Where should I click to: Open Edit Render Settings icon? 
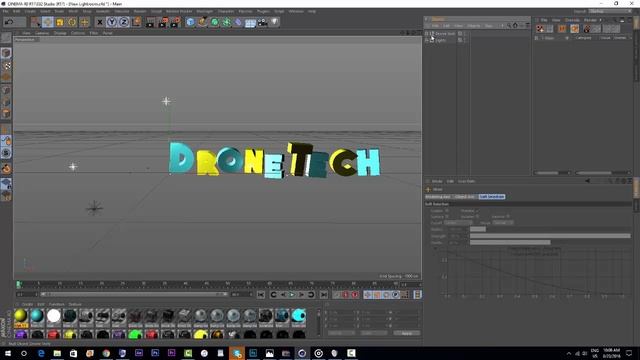(x=176, y=22)
